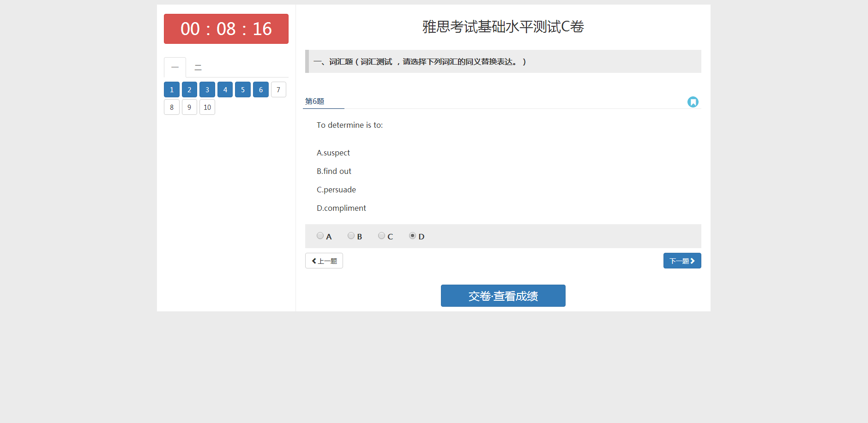
Task: Bookmark question 6 with the flag icon
Action: [x=693, y=102]
